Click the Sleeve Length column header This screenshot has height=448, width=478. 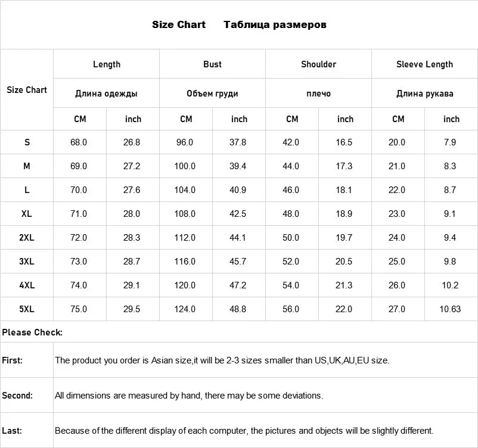424,64
